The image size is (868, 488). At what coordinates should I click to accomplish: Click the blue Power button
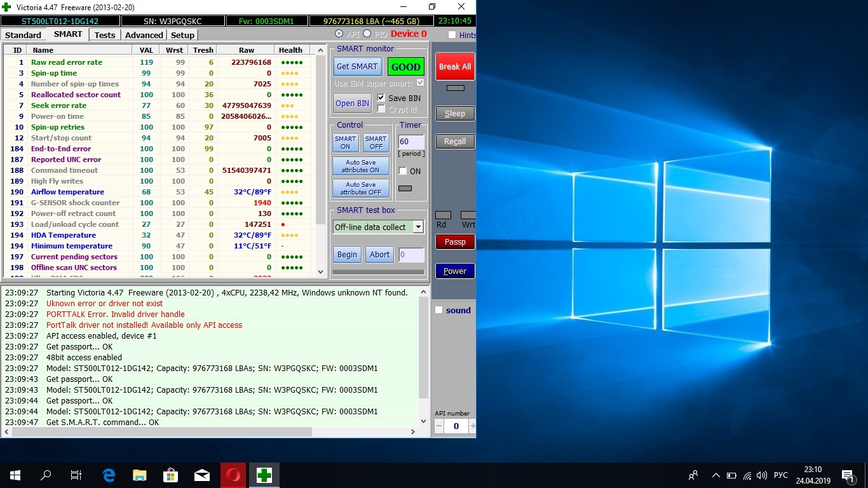(x=455, y=271)
